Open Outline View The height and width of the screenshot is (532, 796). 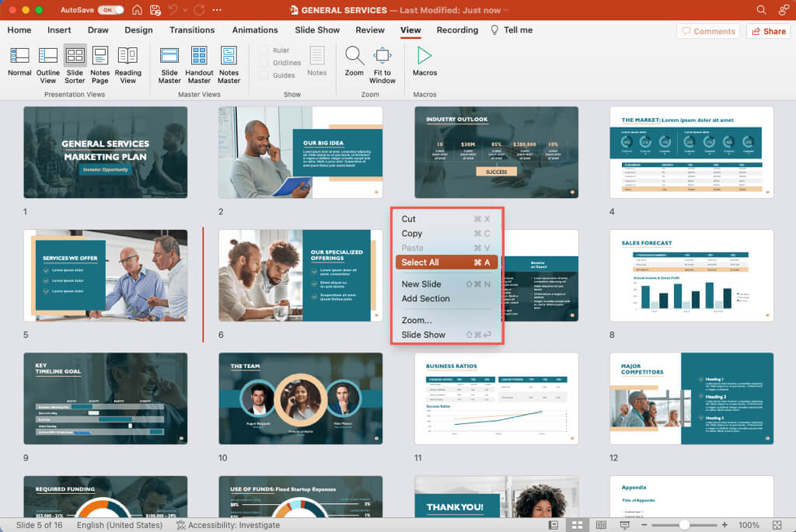(47, 65)
